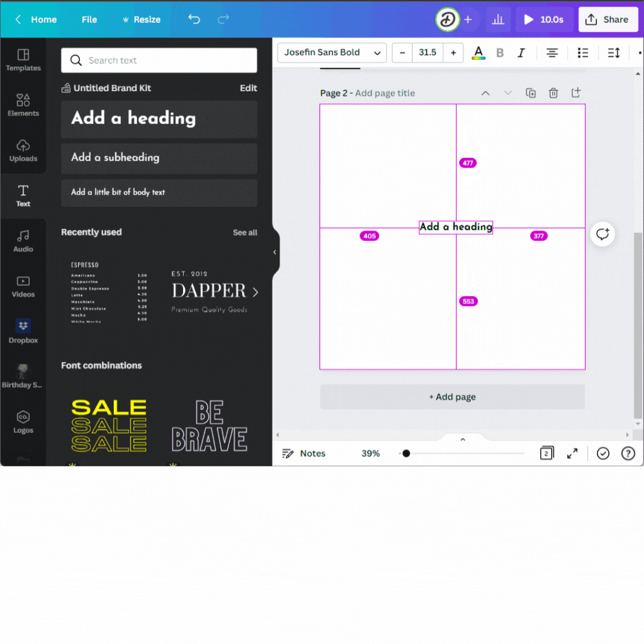Toggle italic formatting in the toolbar
Viewport: 644px width, 644px height.
(x=521, y=52)
